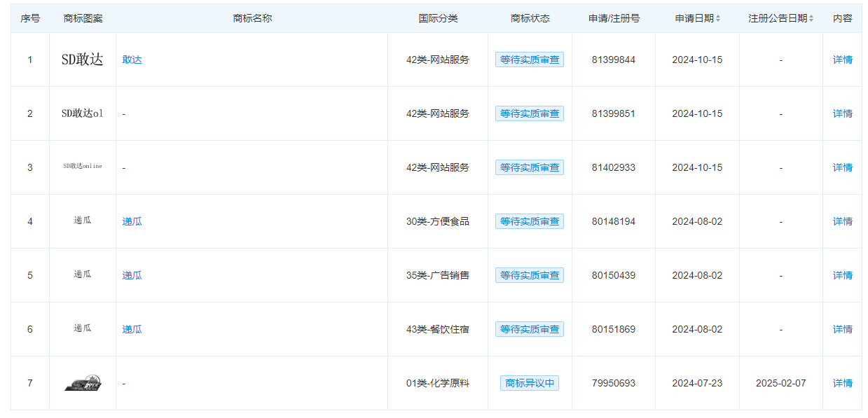Click the SD敢达ol trademark image
The width and height of the screenshot is (868, 418).
coord(82,113)
